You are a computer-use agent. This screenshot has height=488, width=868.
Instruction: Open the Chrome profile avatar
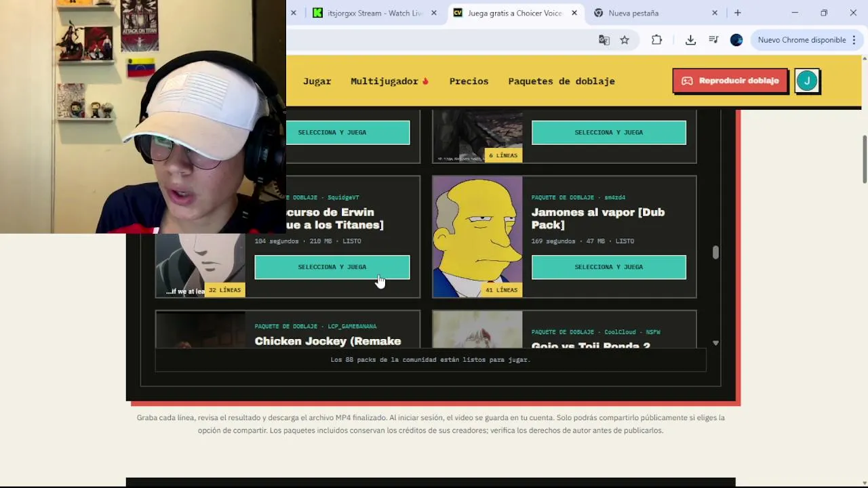[x=736, y=40]
